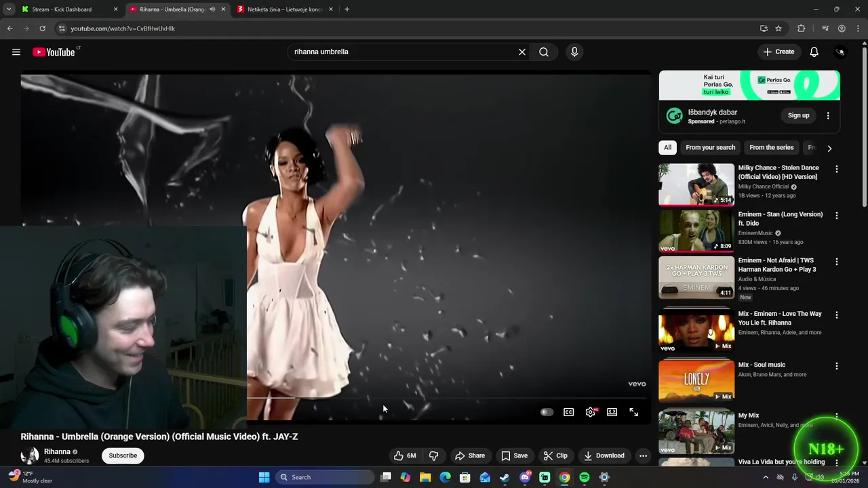Open Mix - Soul music thumbnail
The height and width of the screenshot is (488, 868).
click(696, 381)
